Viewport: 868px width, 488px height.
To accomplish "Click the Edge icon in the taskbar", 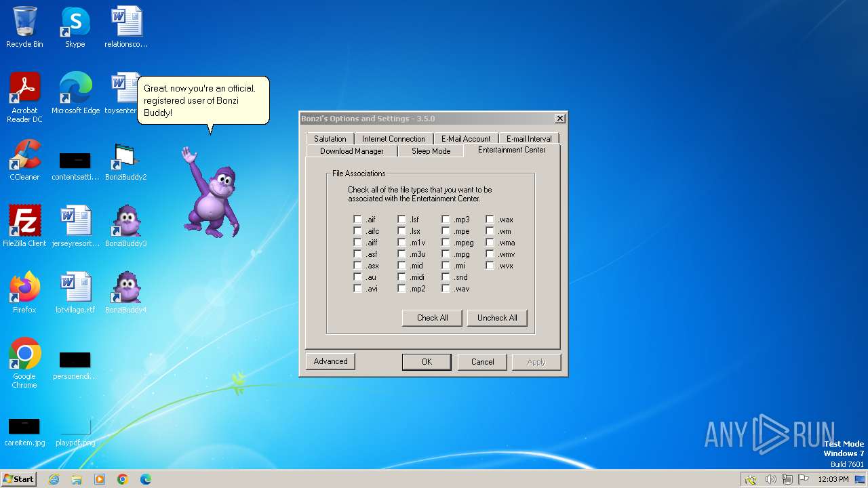I will tap(146, 479).
